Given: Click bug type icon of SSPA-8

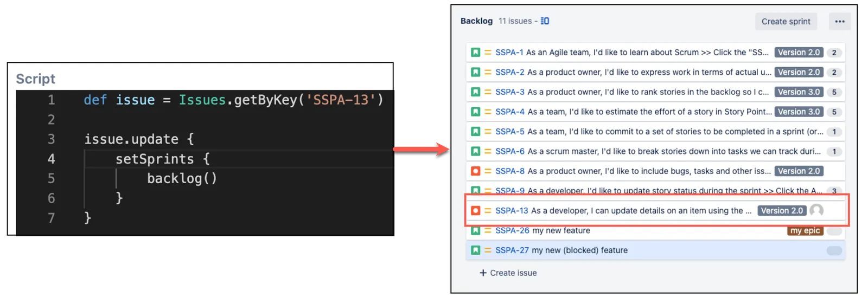Looking at the screenshot, I should point(475,171).
